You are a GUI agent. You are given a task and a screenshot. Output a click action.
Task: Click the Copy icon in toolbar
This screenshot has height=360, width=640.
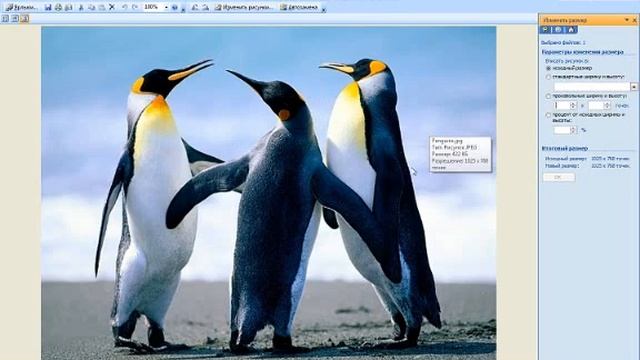(91, 7)
